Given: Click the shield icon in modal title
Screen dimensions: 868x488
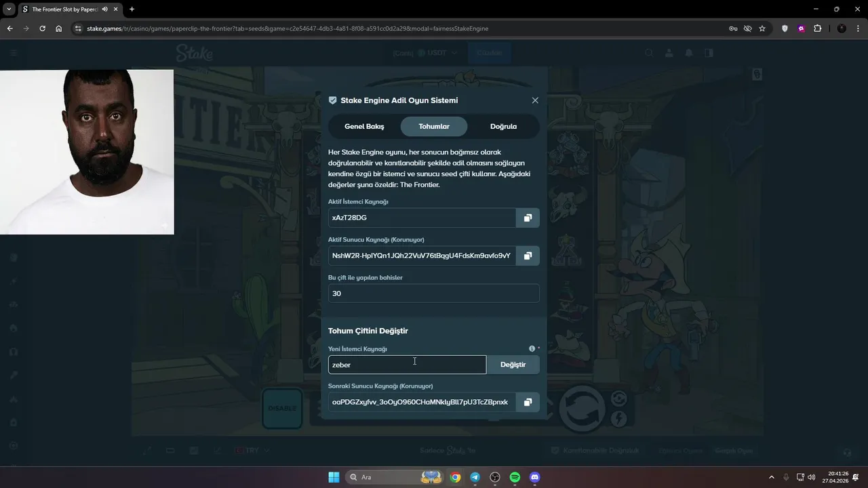Looking at the screenshot, I should tap(332, 100).
